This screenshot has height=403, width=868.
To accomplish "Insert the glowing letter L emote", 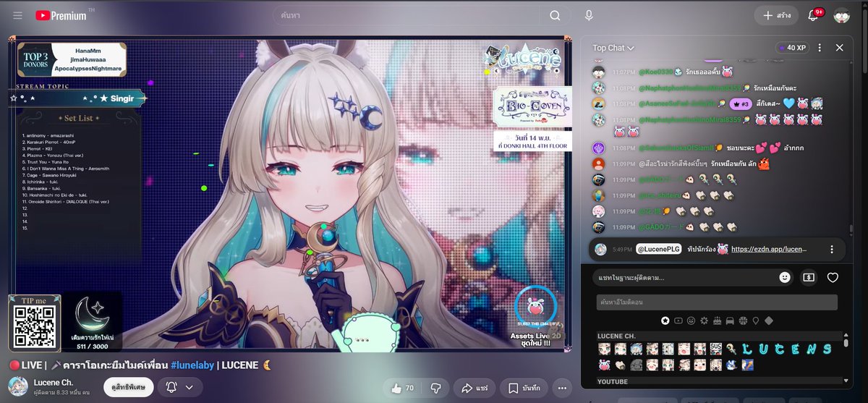I will (747, 349).
